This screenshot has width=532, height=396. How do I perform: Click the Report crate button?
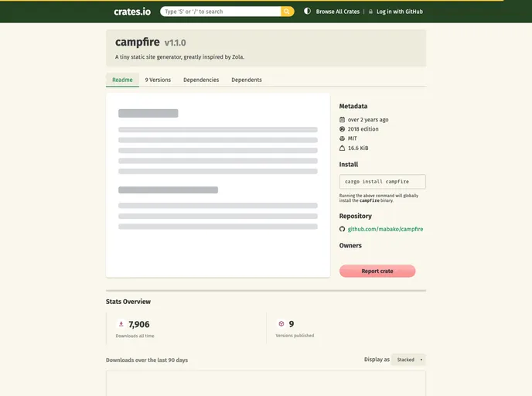[x=377, y=271]
